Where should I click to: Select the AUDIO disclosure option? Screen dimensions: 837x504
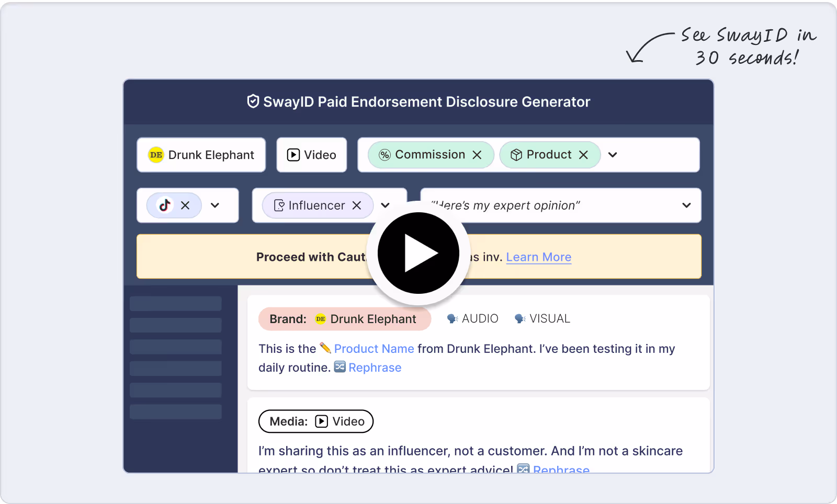[473, 318]
